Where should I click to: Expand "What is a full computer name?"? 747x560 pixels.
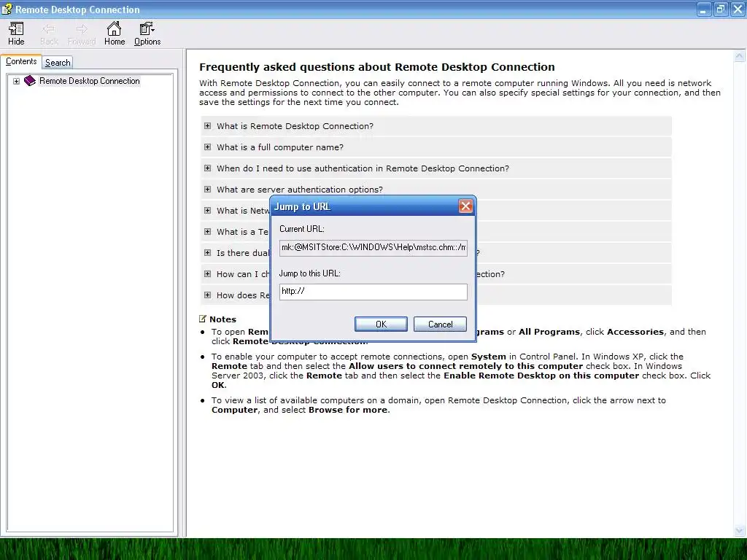[x=207, y=147]
